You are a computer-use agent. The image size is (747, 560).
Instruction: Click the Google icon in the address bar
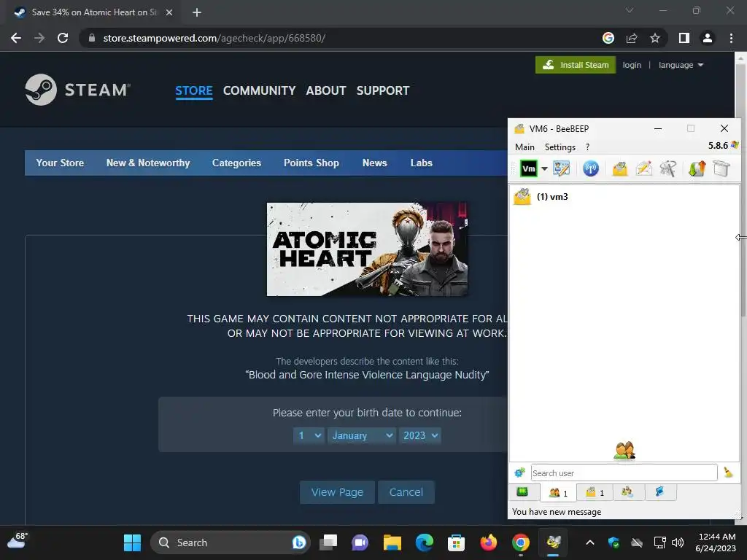(x=608, y=38)
